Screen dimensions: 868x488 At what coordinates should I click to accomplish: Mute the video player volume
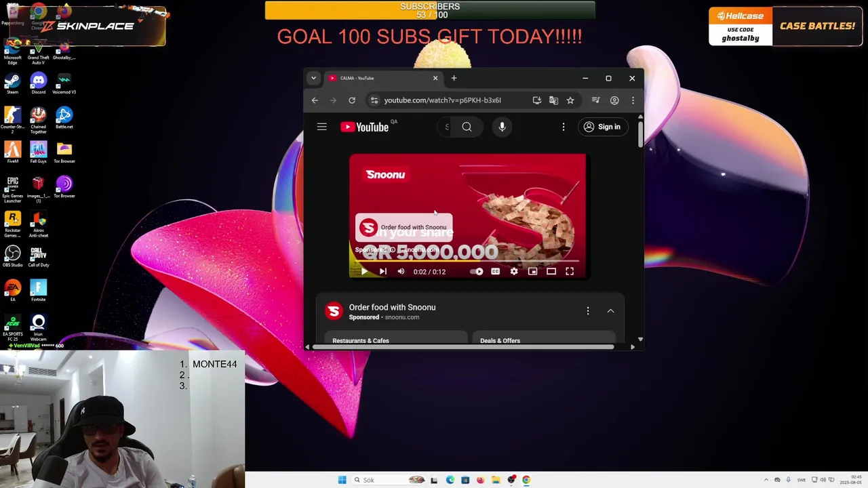pyautogui.click(x=401, y=271)
